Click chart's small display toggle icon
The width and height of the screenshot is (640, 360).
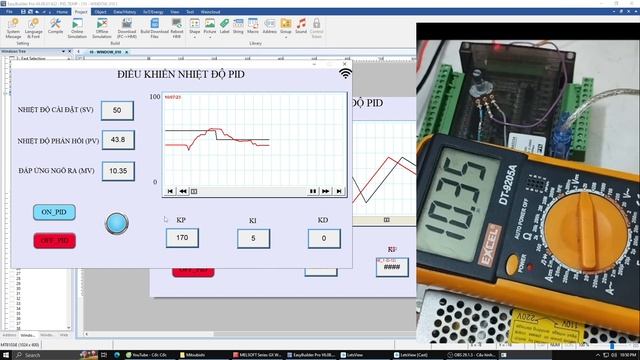tap(194, 191)
